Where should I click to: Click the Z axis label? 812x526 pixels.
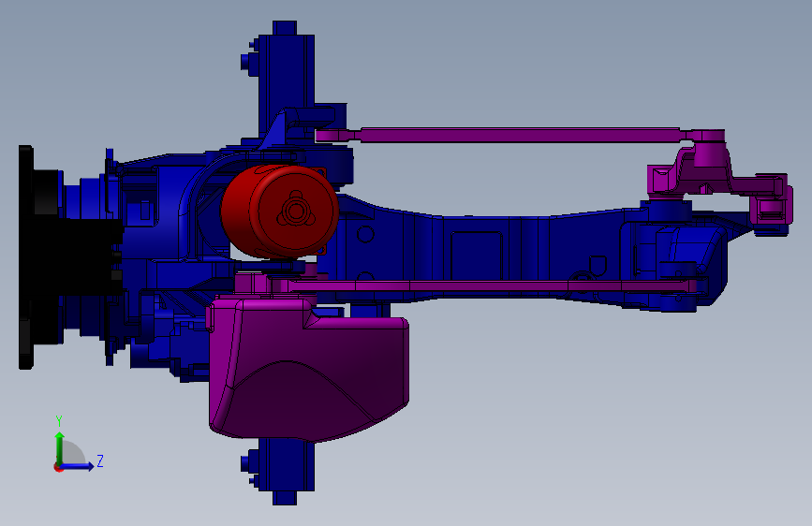click(x=100, y=460)
